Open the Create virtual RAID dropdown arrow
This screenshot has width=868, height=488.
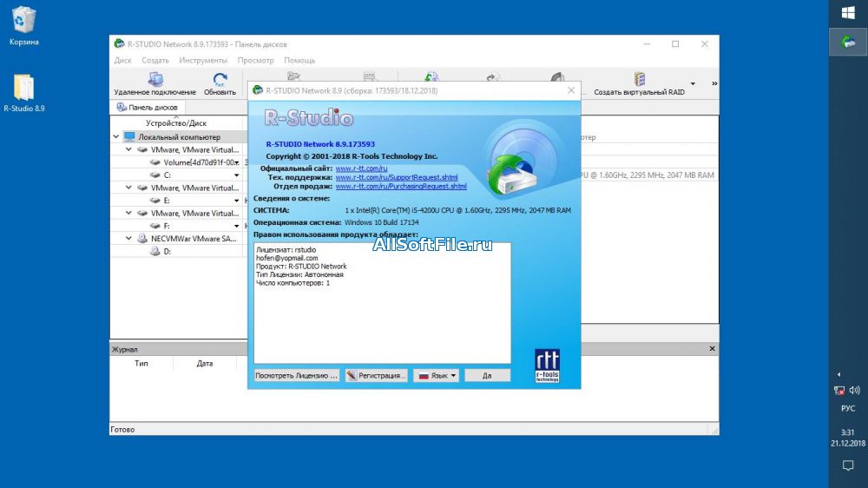click(x=692, y=84)
